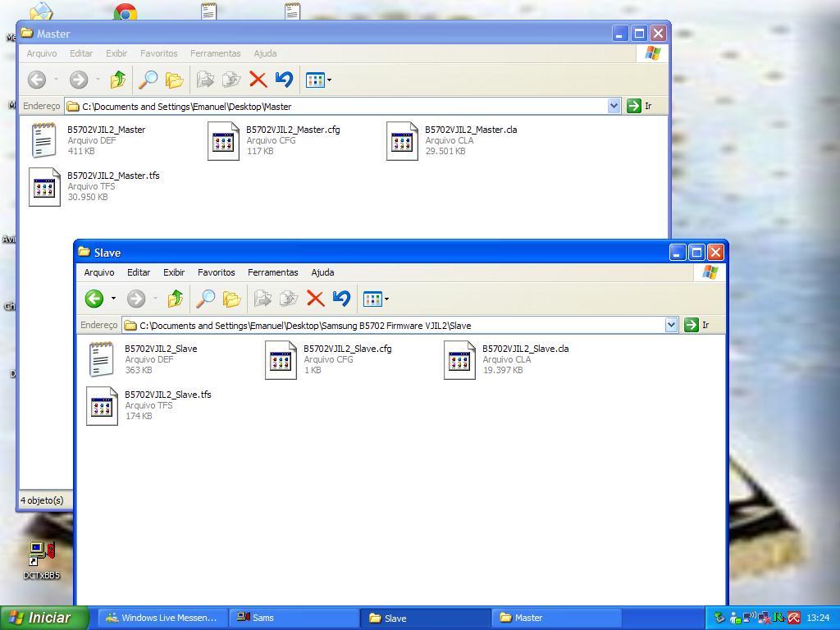Open the Ferramentas menu in Slave window

[x=272, y=272]
